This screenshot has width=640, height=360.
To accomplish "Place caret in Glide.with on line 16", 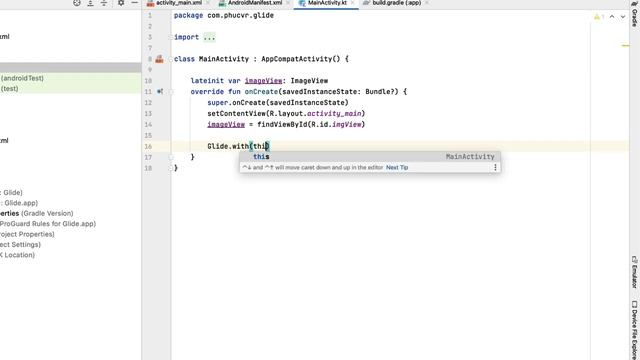I will pyautogui.click(x=228, y=146).
